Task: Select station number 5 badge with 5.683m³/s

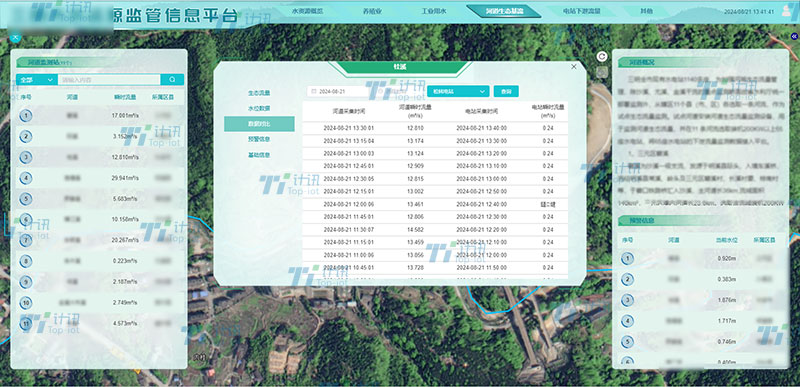Action: coord(26,199)
